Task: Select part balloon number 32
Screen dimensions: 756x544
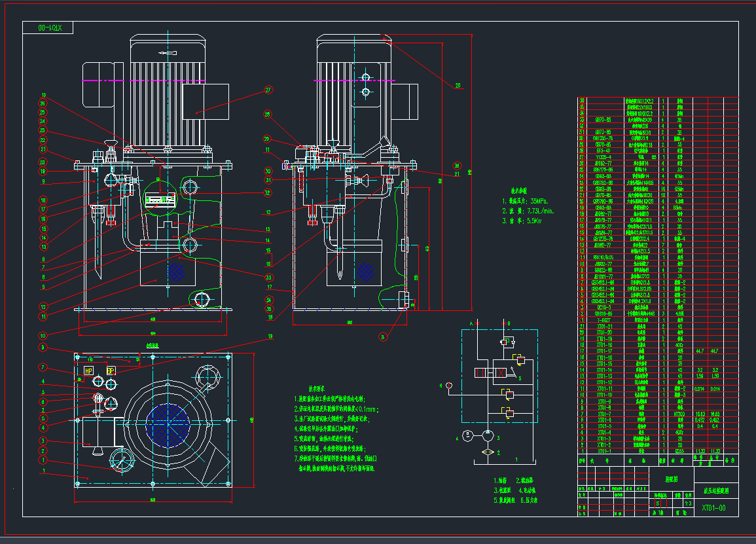Action: [268, 193]
